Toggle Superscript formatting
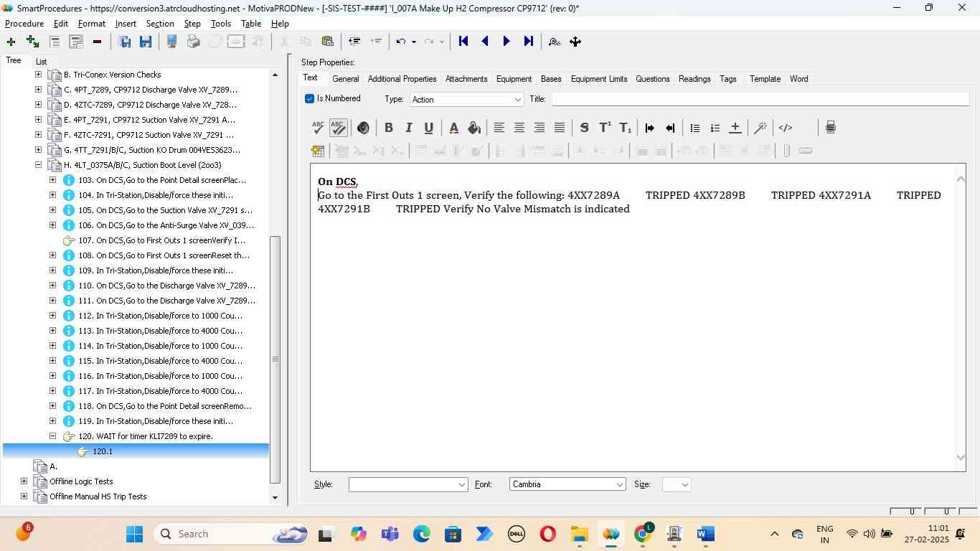This screenshot has width=980, height=551. tap(605, 128)
